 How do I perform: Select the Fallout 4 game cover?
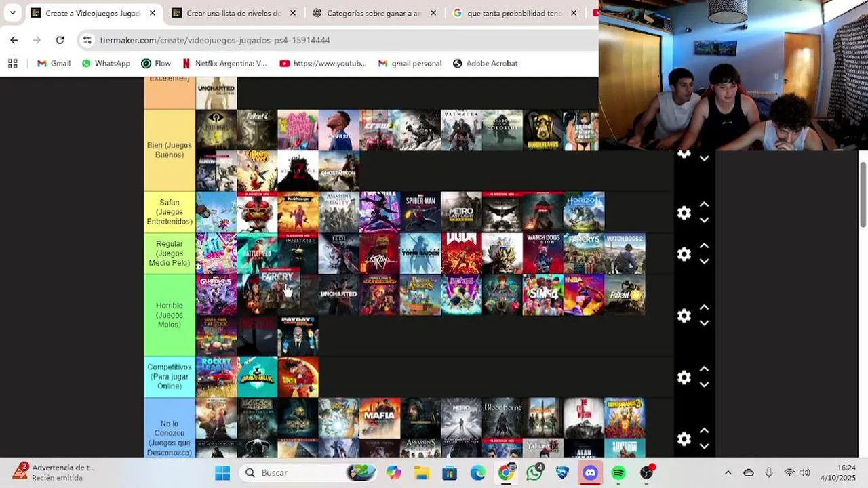point(257,130)
